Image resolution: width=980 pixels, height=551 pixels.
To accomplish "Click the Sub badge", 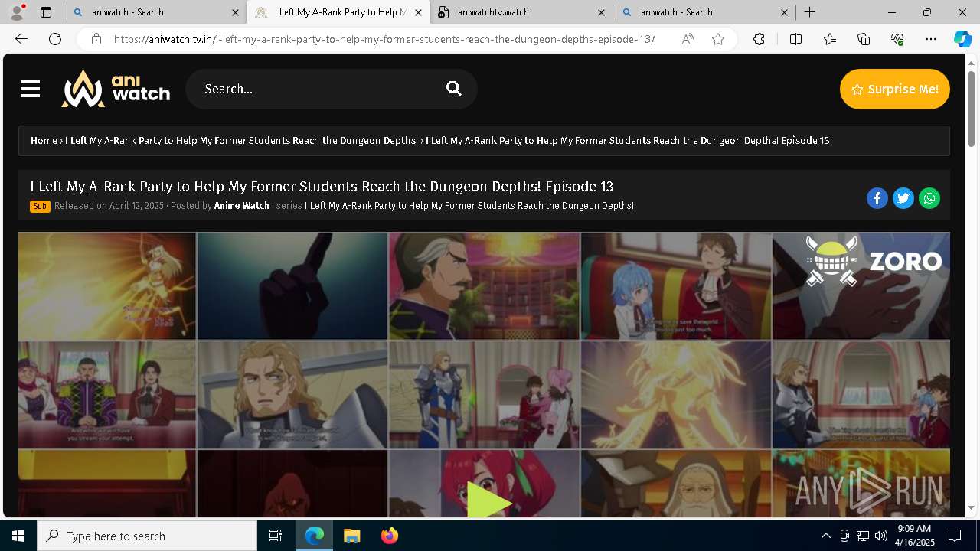I will point(40,206).
